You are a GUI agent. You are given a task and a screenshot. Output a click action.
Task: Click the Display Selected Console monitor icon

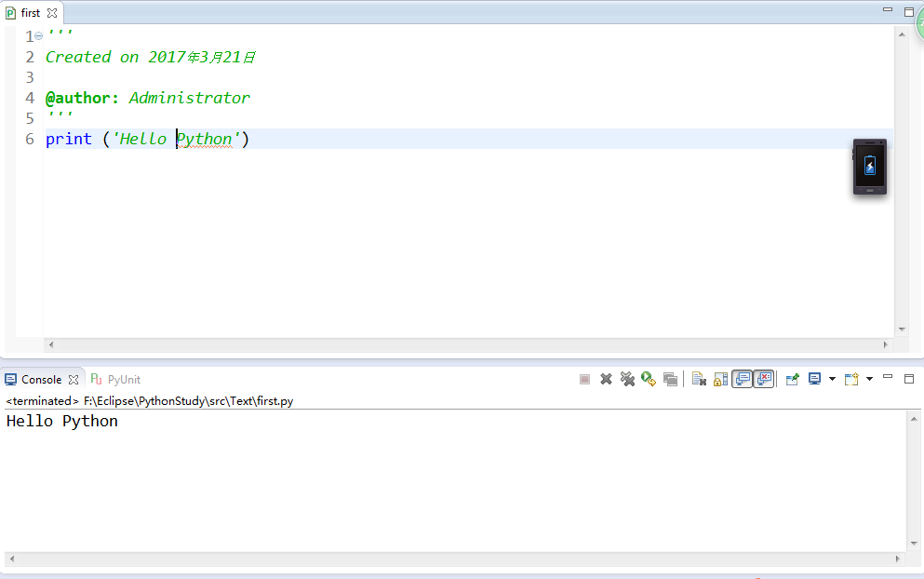pos(815,379)
